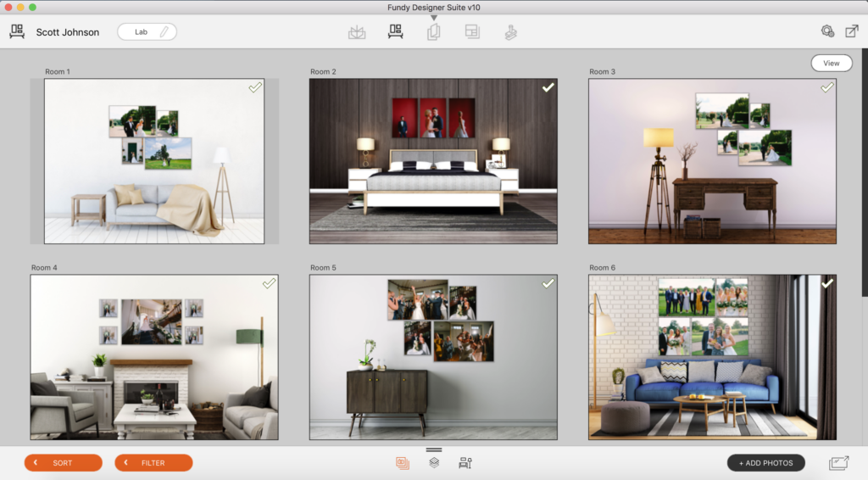868x480 pixels.
Task: Switch to the Collage layout icon
Action: tap(472, 31)
